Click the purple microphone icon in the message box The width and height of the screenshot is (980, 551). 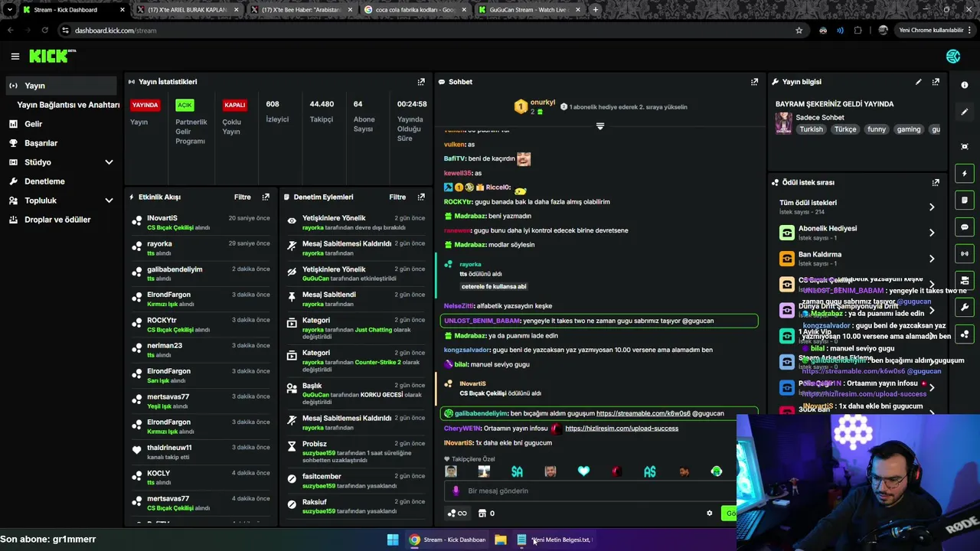pyautogui.click(x=456, y=491)
